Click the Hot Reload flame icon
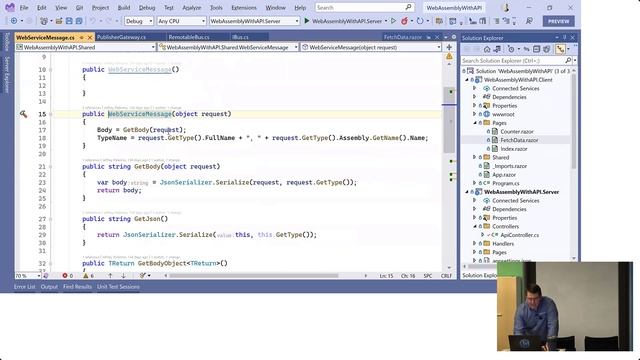This screenshot has height=360, width=640. [x=404, y=21]
